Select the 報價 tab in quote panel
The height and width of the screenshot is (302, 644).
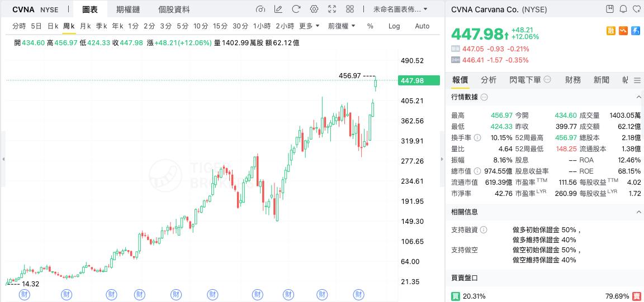coord(460,80)
